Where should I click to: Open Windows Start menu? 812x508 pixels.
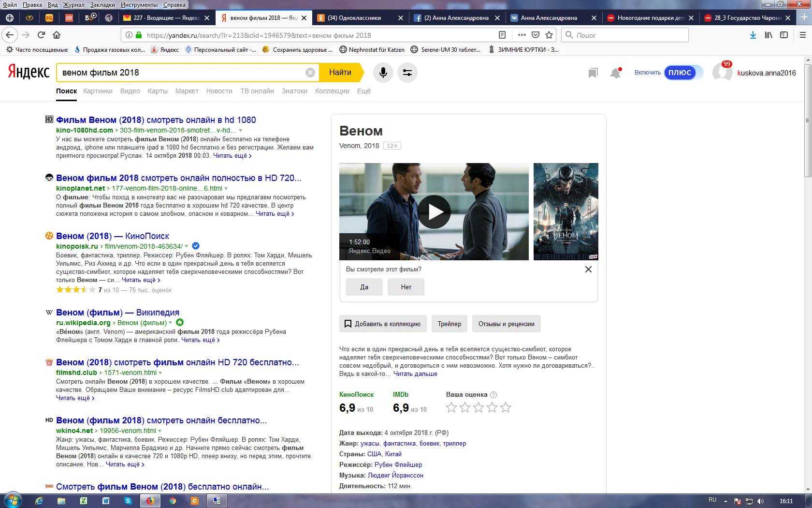pyautogui.click(x=13, y=500)
